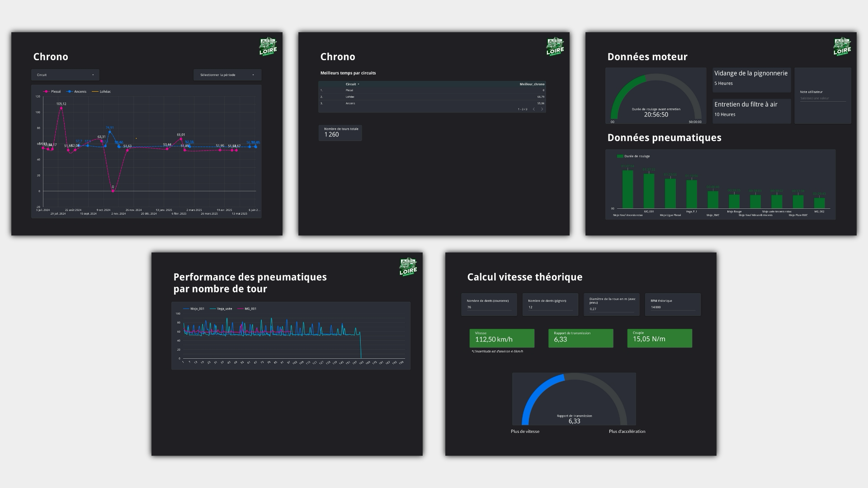
Task: Open the Circuit filter dropdown
Action: (65, 75)
